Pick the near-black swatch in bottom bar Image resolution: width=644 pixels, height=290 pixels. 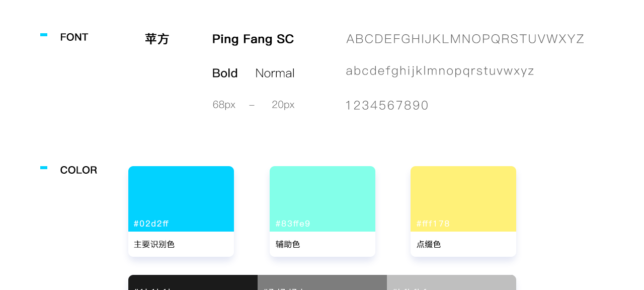click(193, 282)
